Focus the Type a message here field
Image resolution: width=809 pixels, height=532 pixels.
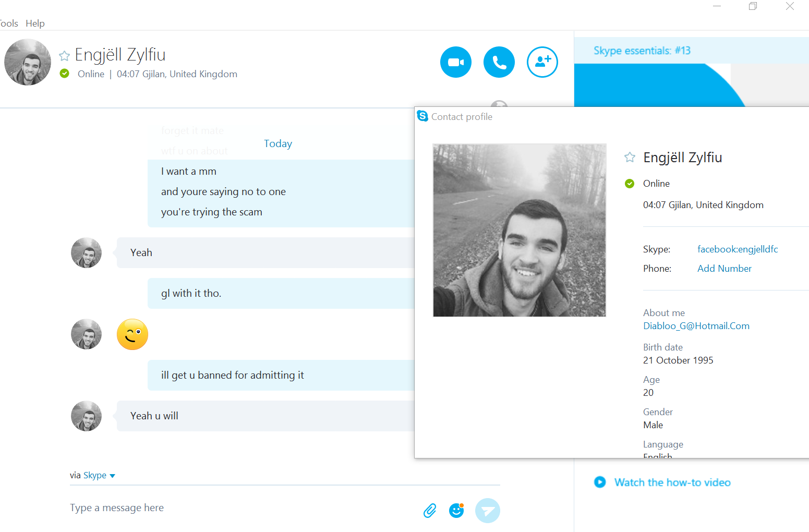click(x=243, y=508)
